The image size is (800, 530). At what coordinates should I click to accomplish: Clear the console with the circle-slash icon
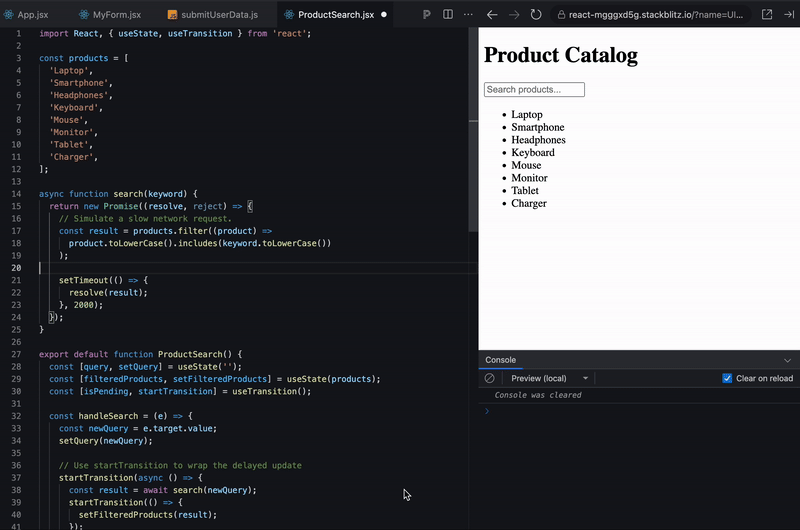pos(489,378)
